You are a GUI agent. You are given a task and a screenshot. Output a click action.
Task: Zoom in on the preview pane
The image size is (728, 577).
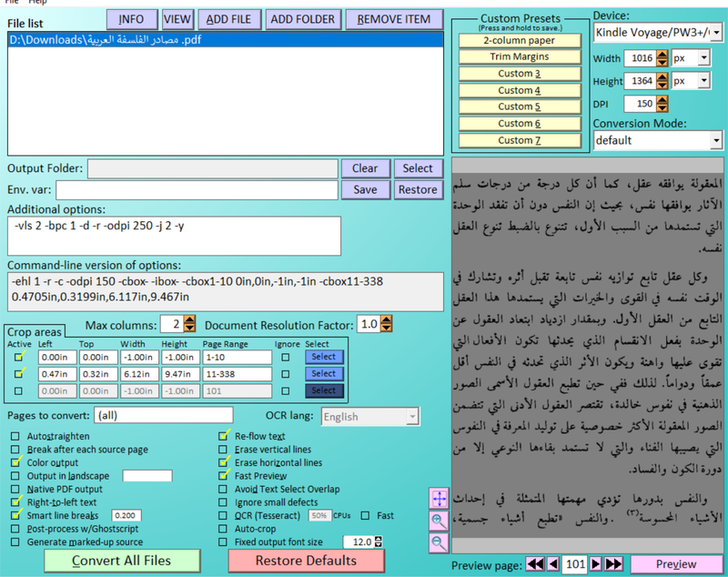point(439,521)
